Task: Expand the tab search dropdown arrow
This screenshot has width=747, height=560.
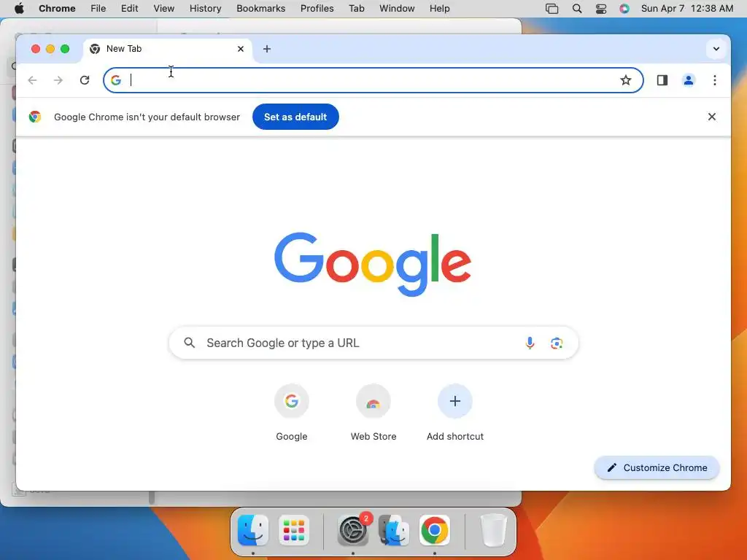Action: pos(716,49)
